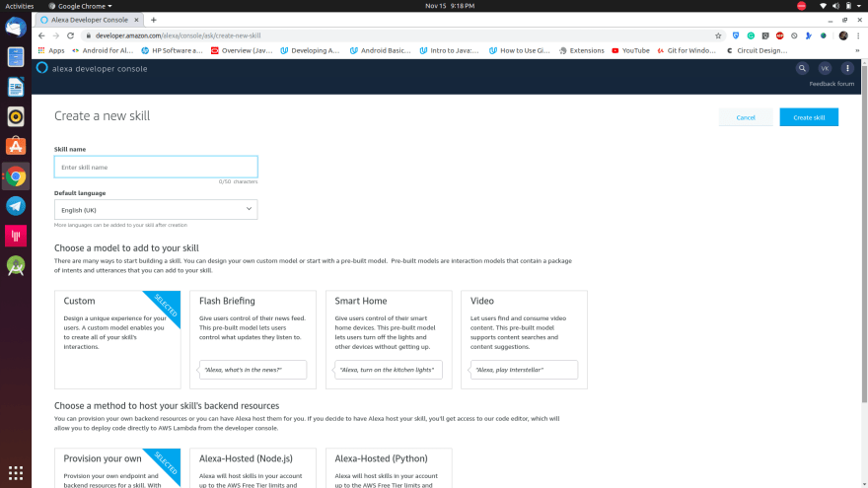868x488 pixels.
Task: Click the Bitwarden shield extension icon
Action: pyautogui.click(x=735, y=35)
